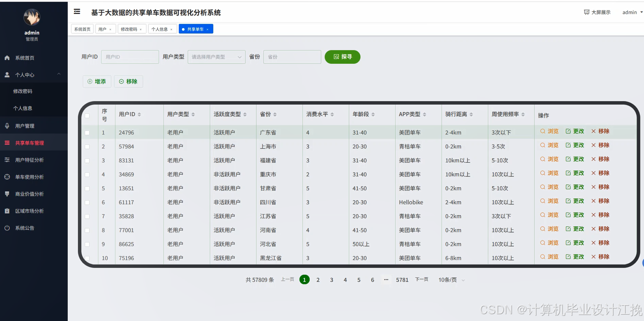
Task: Close the 用户 tab
Action: click(110, 29)
